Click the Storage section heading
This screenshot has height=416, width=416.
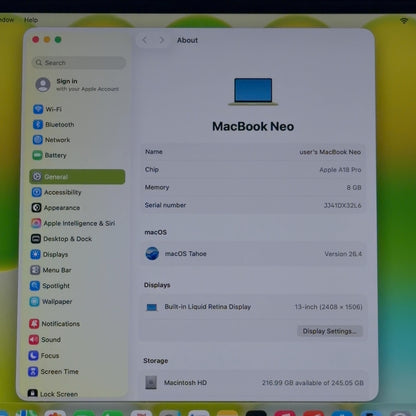(x=156, y=361)
